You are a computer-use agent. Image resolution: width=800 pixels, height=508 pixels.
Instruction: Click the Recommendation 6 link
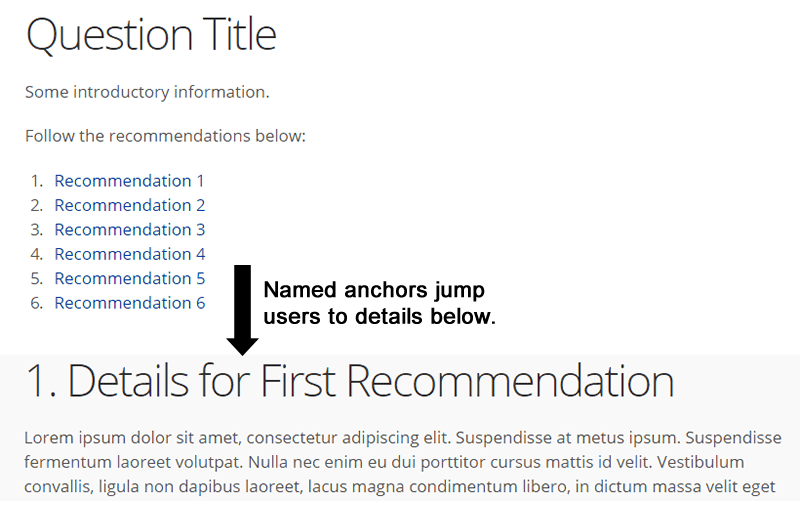coord(130,303)
